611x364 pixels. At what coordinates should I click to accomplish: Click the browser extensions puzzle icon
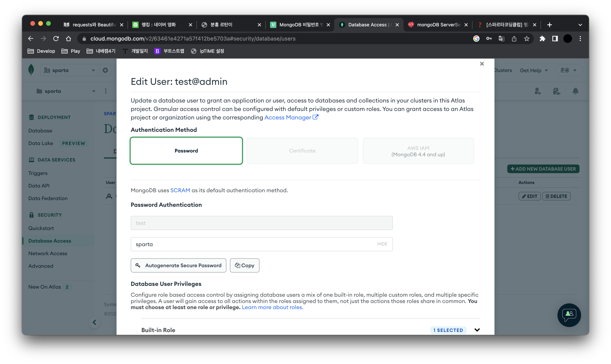[542, 39]
